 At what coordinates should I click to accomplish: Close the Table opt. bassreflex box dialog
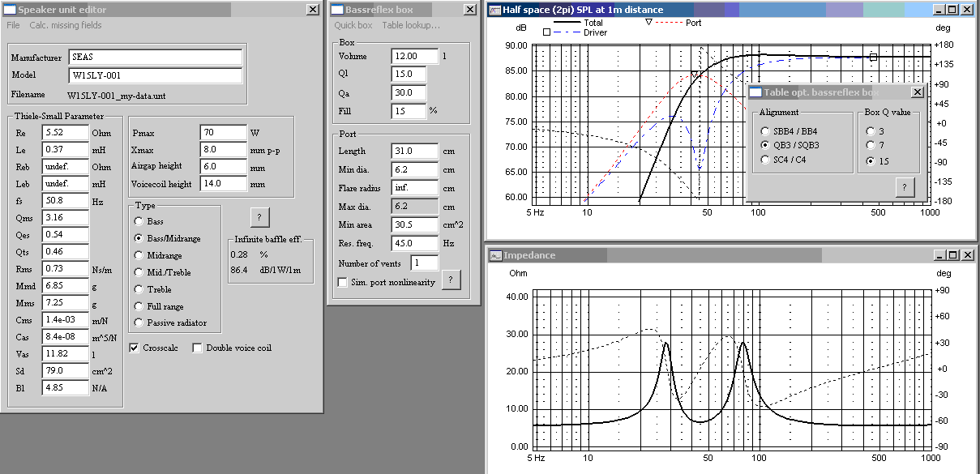pos(916,92)
